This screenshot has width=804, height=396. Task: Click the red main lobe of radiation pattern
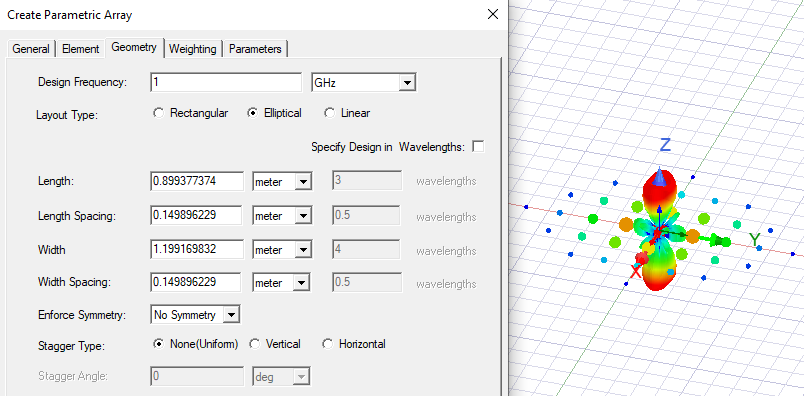[x=660, y=192]
